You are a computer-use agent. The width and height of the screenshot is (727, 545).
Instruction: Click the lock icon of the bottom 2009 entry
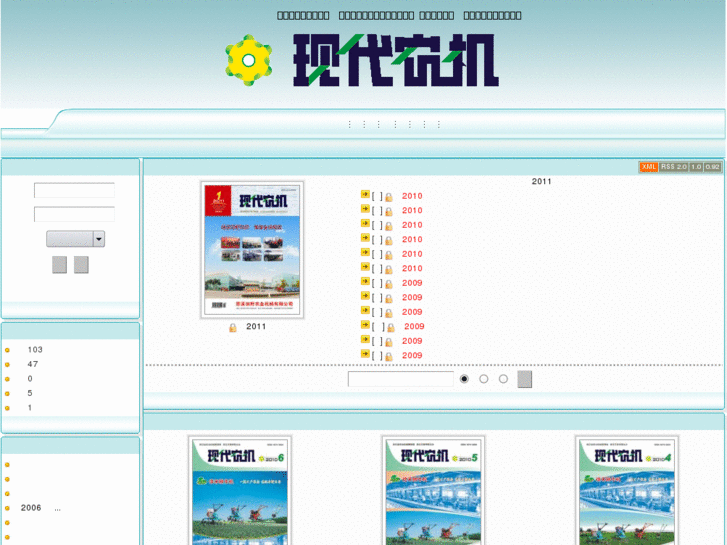(389, 356)
